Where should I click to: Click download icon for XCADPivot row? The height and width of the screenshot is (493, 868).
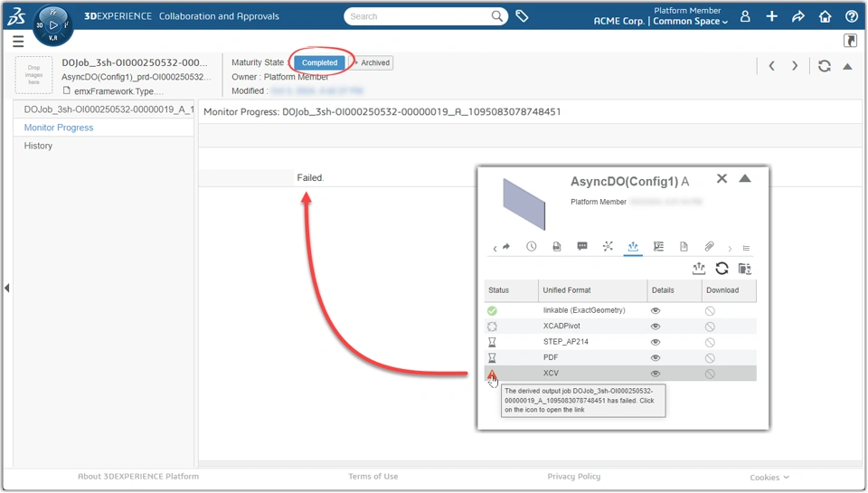tap(710, 327)
